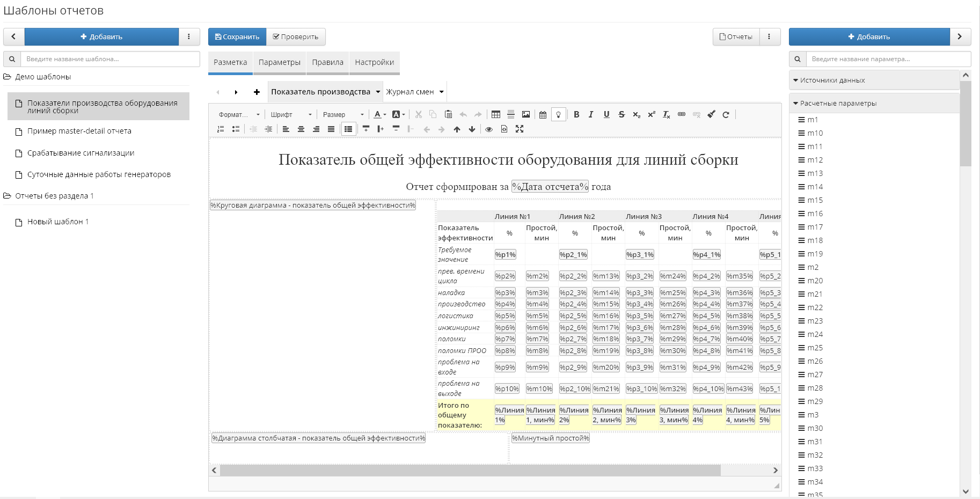
Task: Align text to the left
Action: (x=286, y=129)
